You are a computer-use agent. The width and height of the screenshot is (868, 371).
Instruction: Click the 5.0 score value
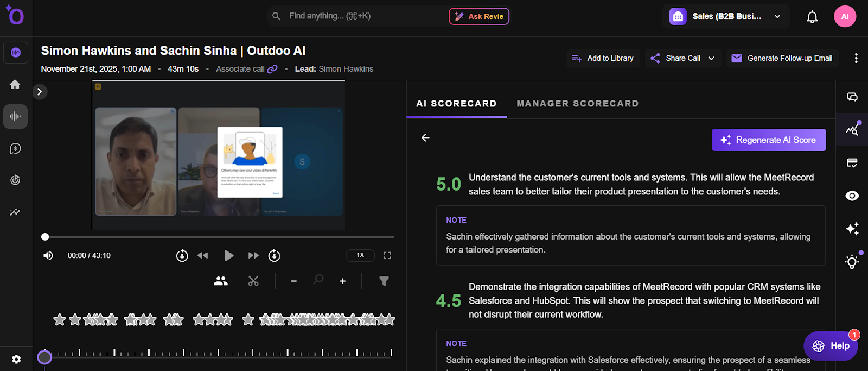449,184
